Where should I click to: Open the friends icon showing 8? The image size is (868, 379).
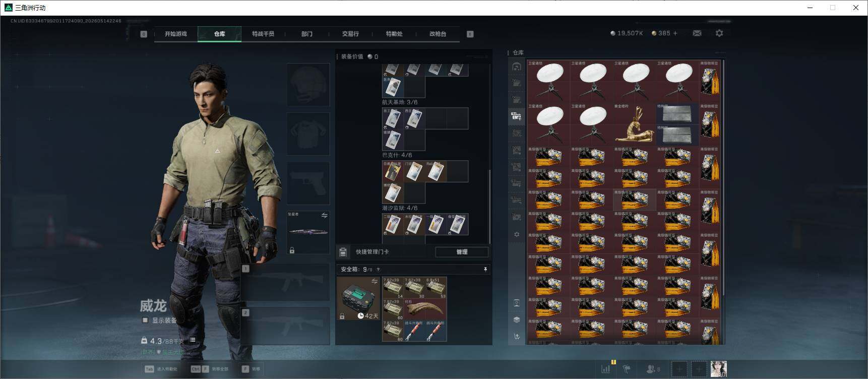(x=653, y=369)
